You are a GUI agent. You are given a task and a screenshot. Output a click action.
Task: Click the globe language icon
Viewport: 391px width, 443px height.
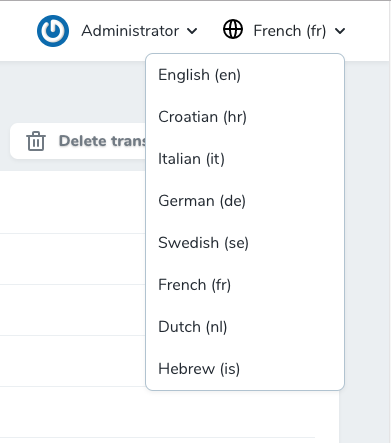click(x=233, y=29)
